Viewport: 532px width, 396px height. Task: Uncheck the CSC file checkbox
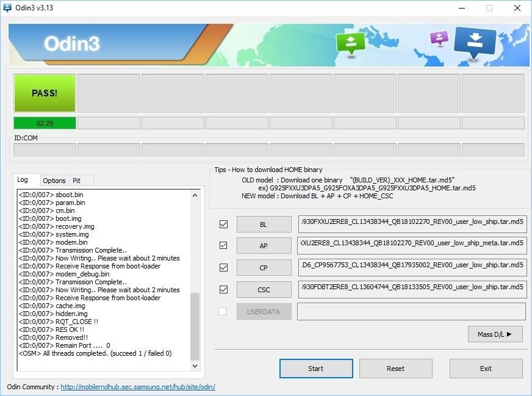pyautogui.click(x=223, y=289)
